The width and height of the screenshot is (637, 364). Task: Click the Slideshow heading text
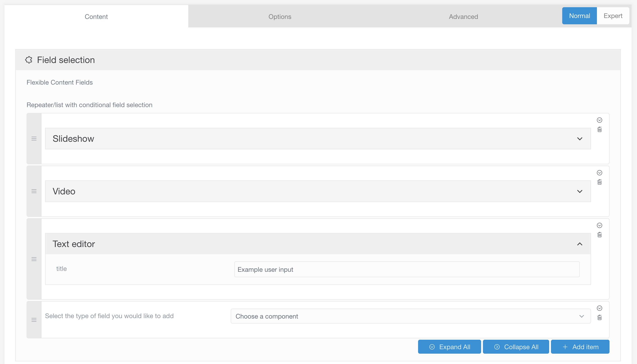pyautogui.click(x=73, y=139)
